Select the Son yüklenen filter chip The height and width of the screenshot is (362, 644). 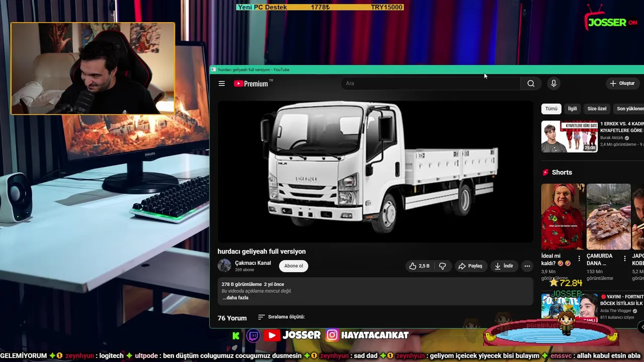[x=629, y=109]
